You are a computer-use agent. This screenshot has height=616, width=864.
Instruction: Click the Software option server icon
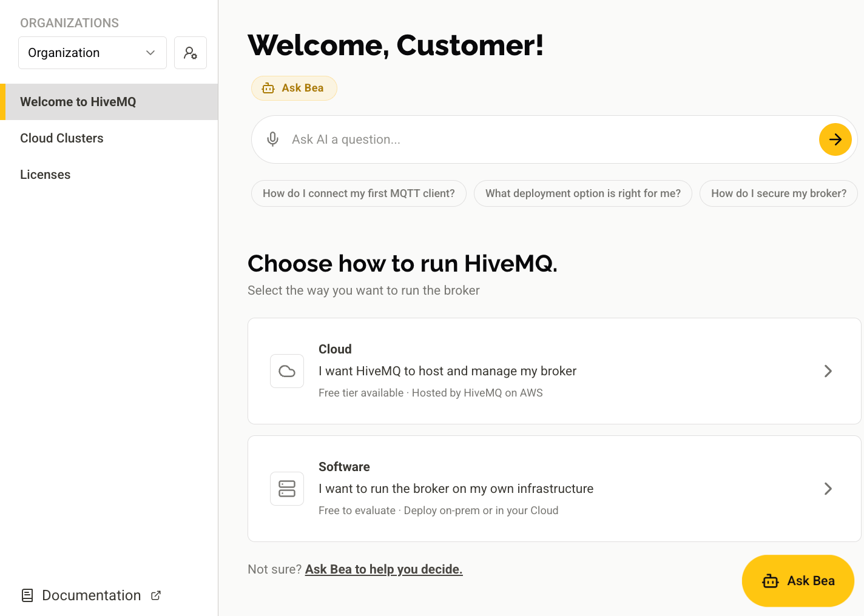coord(287,489)
